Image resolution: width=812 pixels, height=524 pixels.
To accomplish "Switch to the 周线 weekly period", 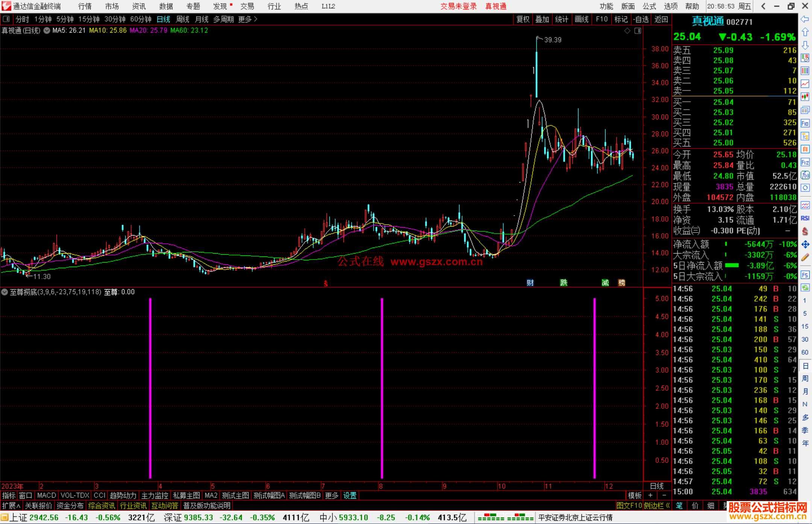I will pyautogui.click(x=183, y=19).
